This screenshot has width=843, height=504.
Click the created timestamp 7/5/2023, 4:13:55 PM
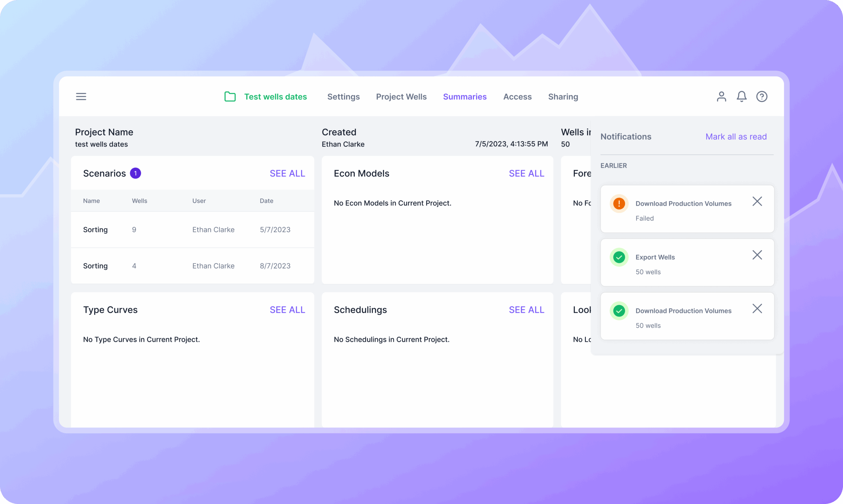click(x=511, y=144)
